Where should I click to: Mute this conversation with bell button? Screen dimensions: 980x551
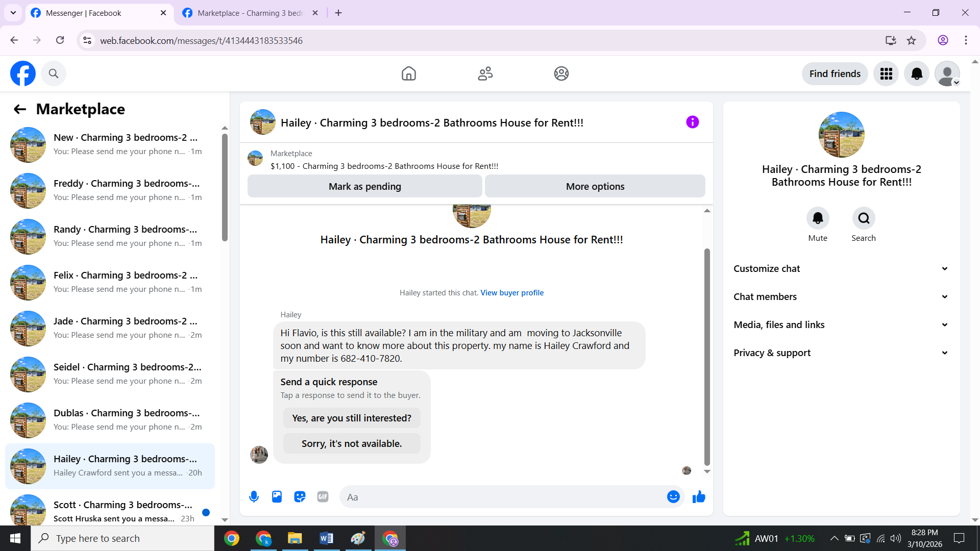click(x=818, y=218)
